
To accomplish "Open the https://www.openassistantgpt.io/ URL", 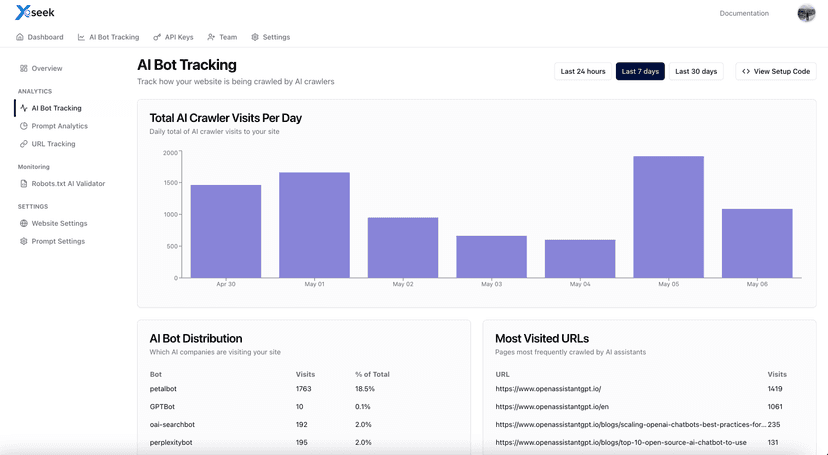I will click(548, 388).
